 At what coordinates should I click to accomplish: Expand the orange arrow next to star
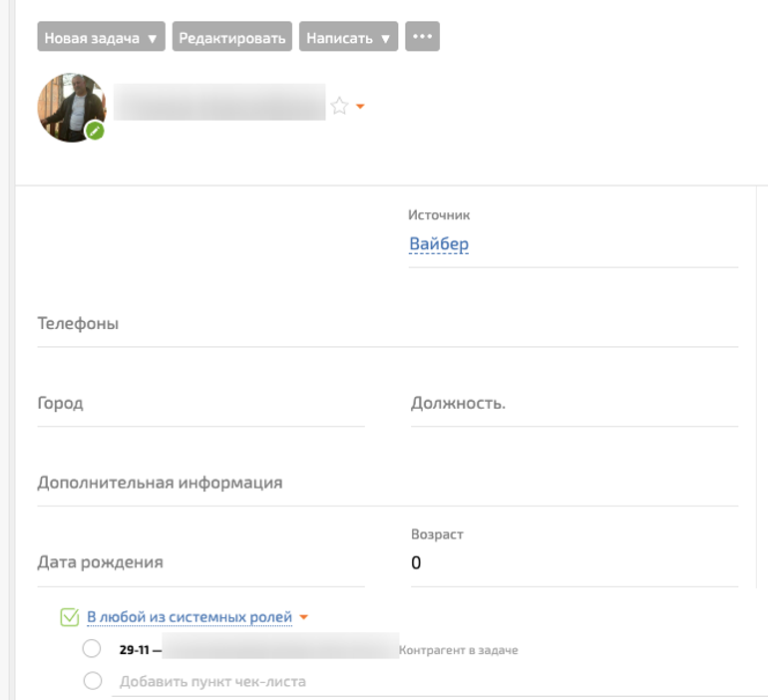[360, 107]
